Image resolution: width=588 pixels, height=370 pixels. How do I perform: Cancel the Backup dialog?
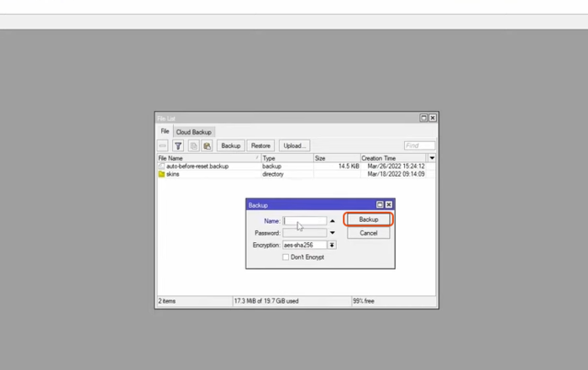(369, 233)
